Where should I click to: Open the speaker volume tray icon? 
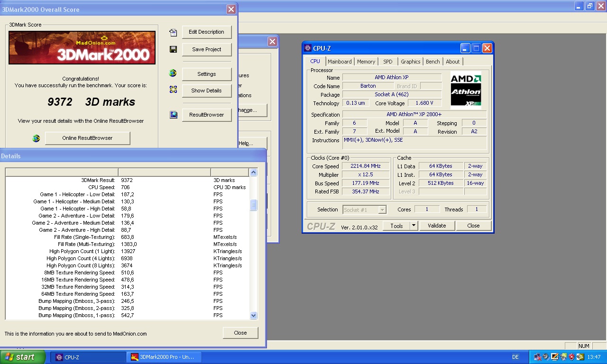[546, 357]
